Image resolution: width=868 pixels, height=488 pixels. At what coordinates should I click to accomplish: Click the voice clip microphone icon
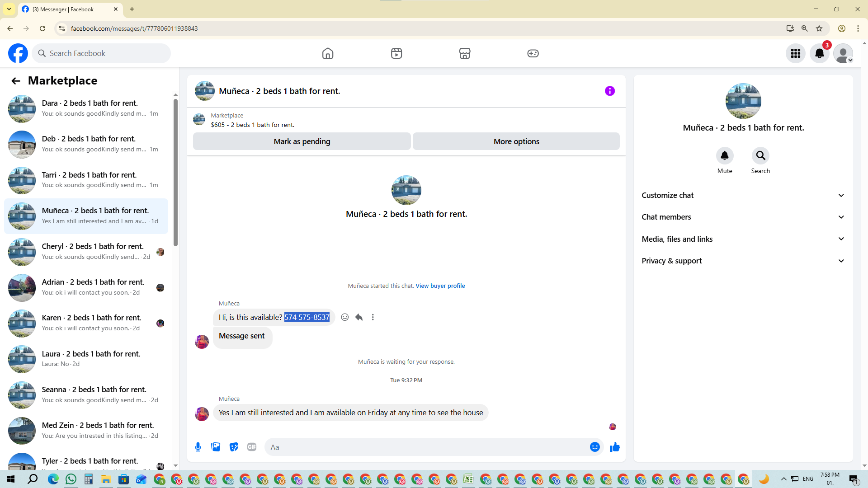pos(198,447)
